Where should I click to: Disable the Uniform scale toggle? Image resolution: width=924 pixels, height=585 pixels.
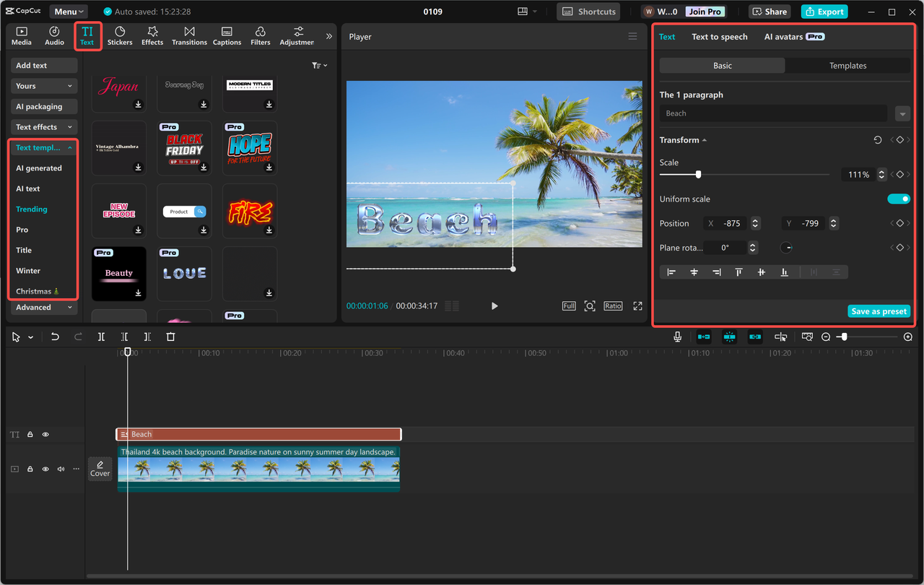pos(899,199)
